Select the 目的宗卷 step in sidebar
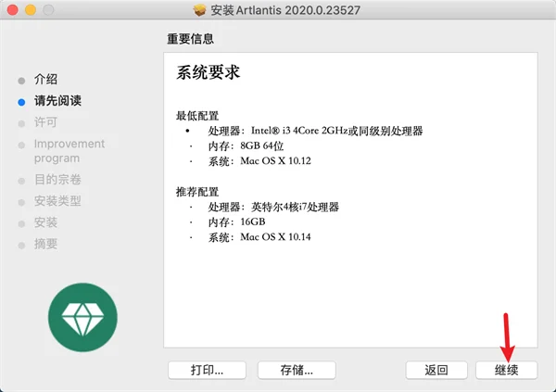 [57, 180]
